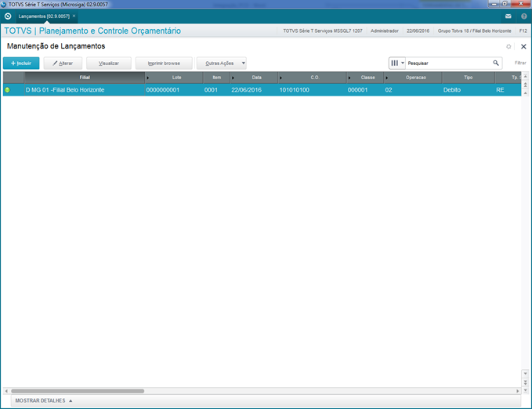This screenshot has height=409, width=532.
Task: Open the mail envelope icon
Action: (508, 16)
